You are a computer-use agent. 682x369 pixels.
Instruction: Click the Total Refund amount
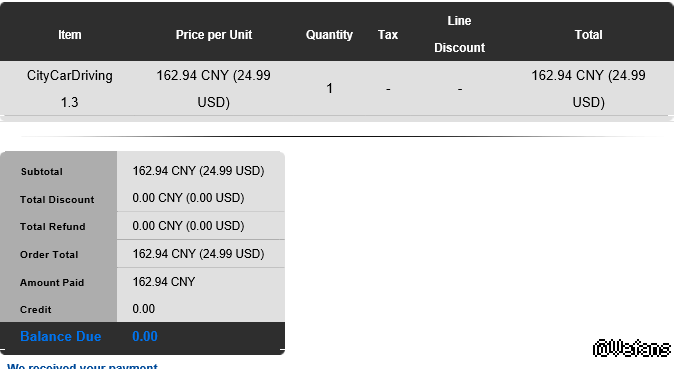(188, 226)
